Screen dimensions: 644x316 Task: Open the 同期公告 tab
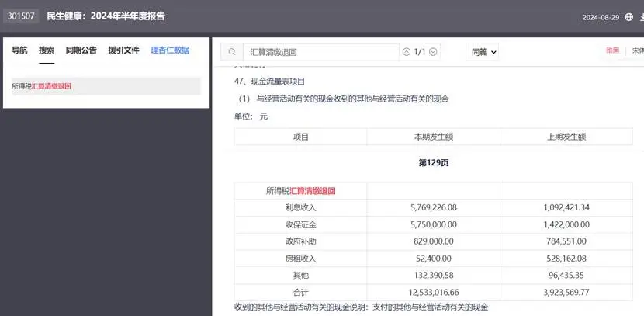81,50
